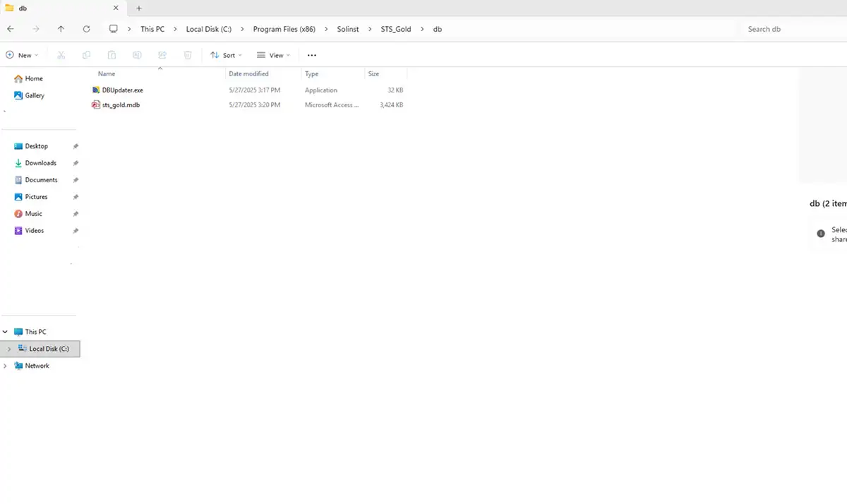Expand the Local Disk (C:) node
The width and height of the screenshot is (847, 504).
point(8,349)
